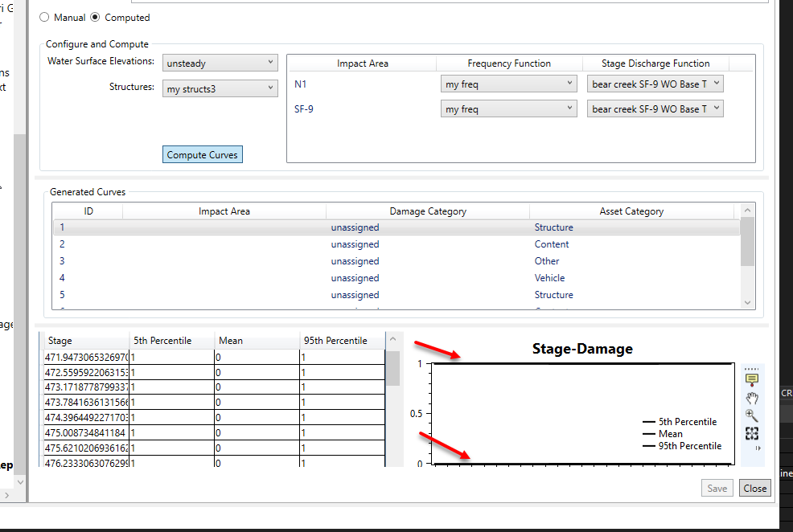The height and width of the screenshot is (532, 793).
Task: Click the zoom-to-fit icon on the plot toolbar
Action: tap(751, 433)
